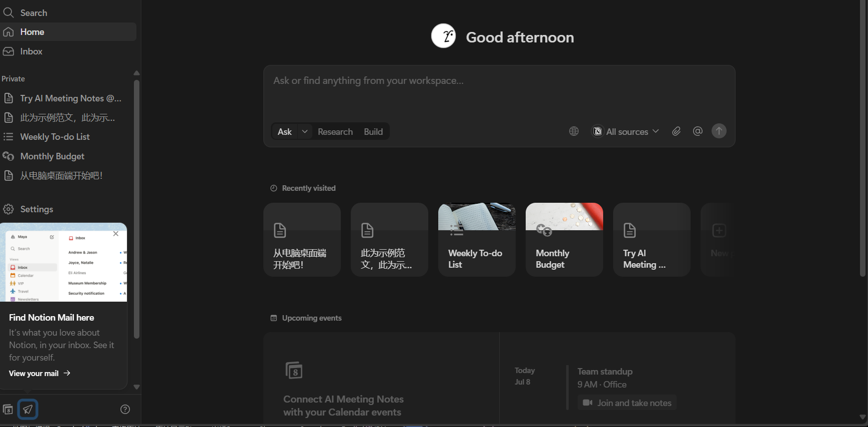Screen dimensions: 868x427
Task: Click the Upcoming events heading
Action: [312, 318]
